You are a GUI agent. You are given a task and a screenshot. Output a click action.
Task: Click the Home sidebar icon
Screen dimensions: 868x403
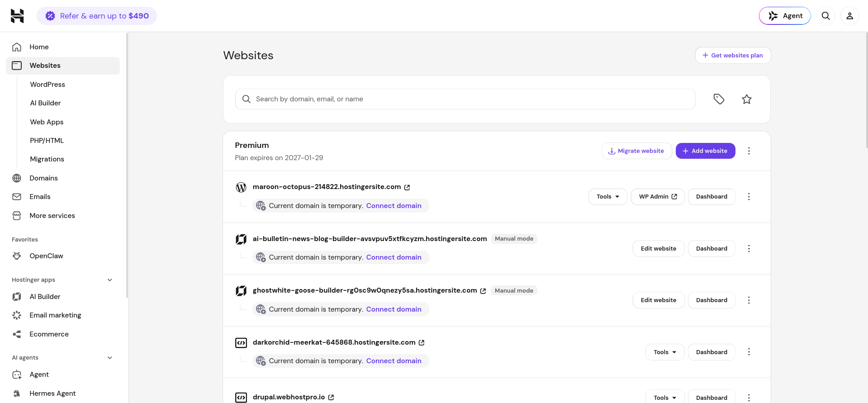17,47
